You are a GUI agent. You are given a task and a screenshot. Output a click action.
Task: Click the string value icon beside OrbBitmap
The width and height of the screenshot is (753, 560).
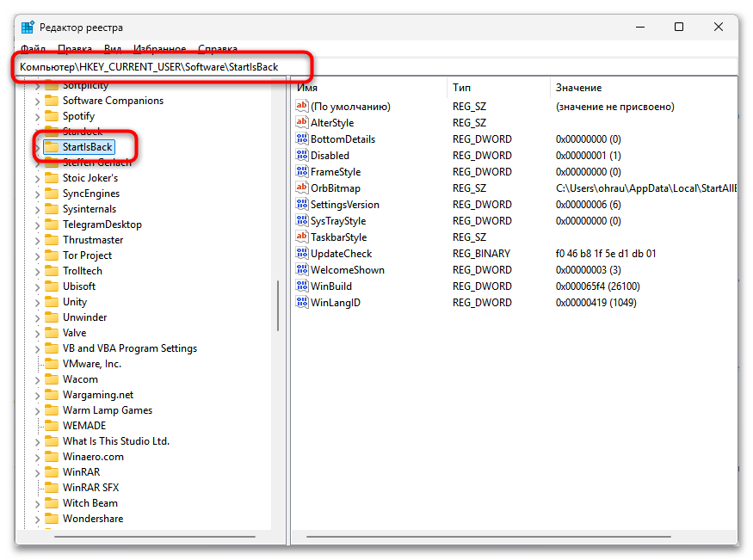point(302,188)
